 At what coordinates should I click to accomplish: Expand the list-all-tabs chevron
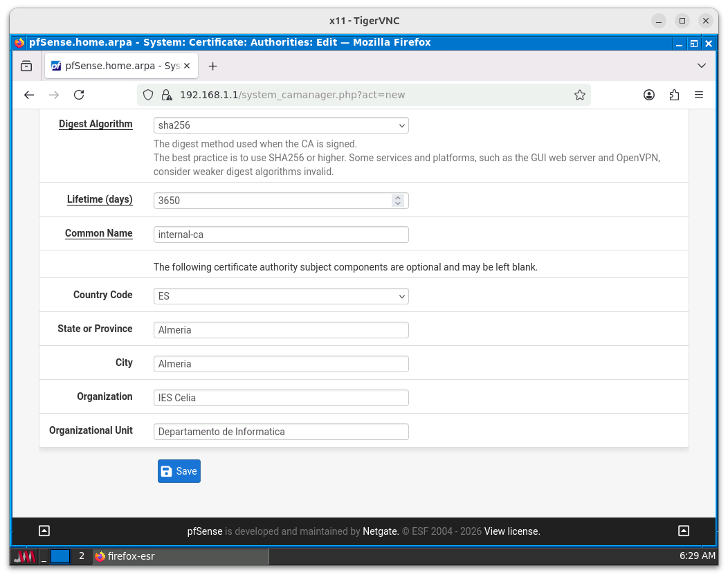click(x=702, y=66)
